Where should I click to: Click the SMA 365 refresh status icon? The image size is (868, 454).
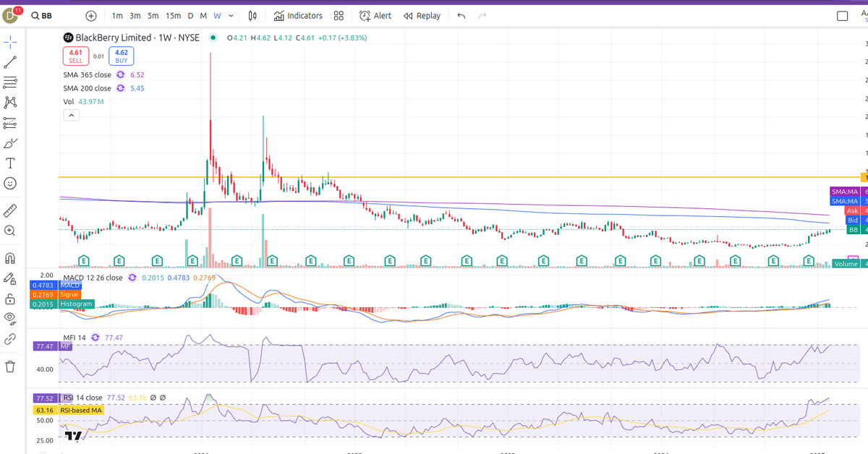coord(121,74)
